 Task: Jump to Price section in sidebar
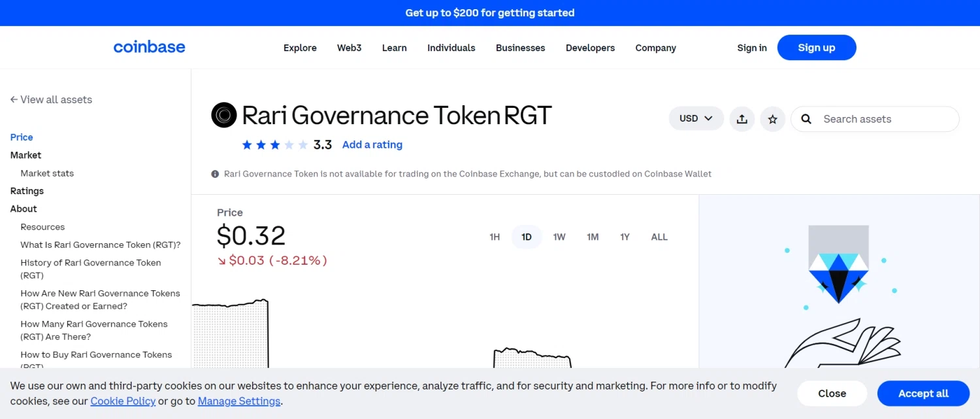click(22, 137)
